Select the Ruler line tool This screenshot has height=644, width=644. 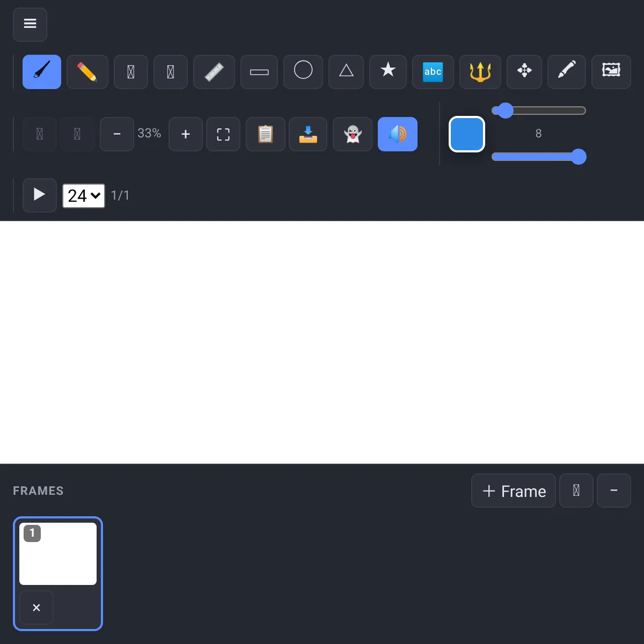coord(214,72)
